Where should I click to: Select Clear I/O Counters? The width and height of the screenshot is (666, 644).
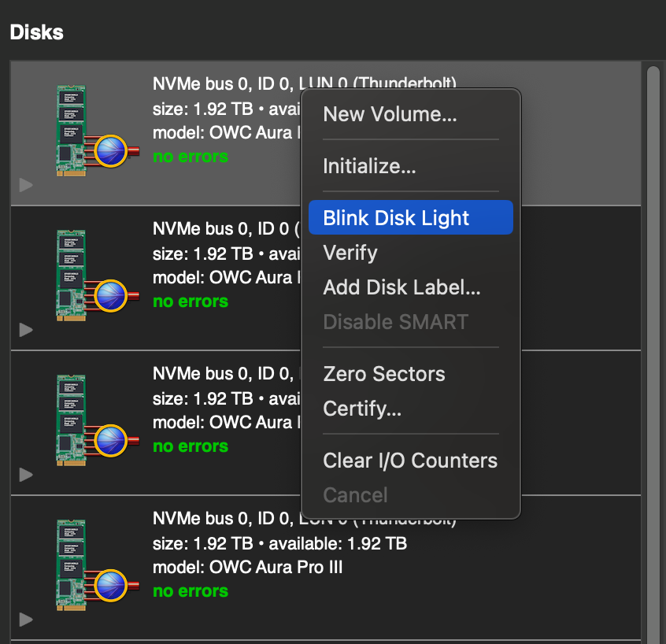coord(410,461)
